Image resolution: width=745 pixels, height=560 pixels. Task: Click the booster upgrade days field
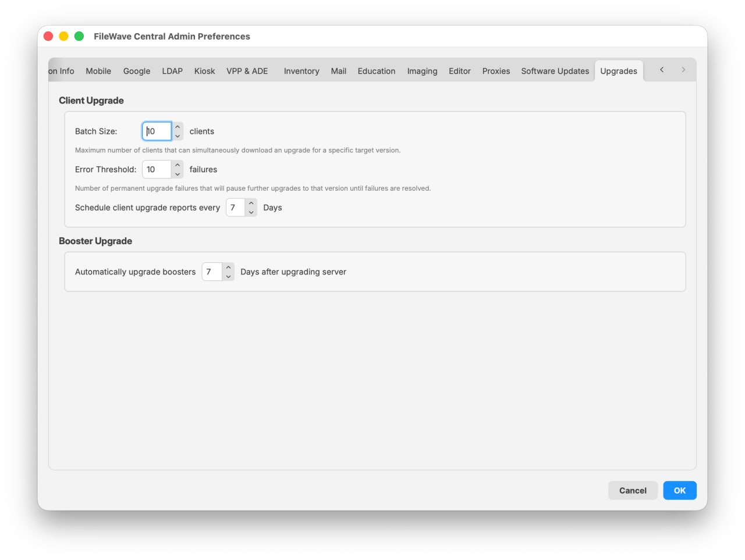coord(212,272)
